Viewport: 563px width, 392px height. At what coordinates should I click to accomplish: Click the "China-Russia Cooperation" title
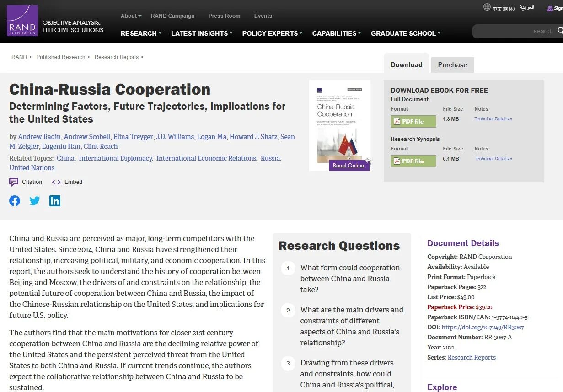point(110,89)
